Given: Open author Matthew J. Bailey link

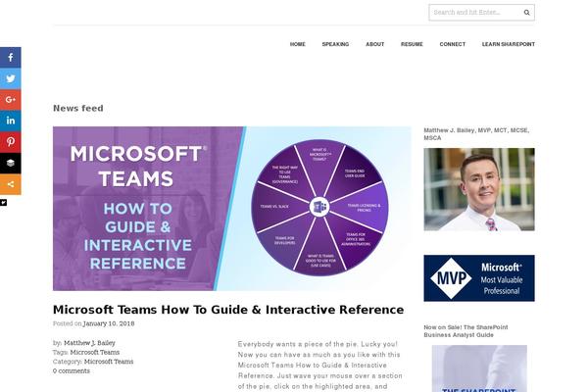Looking at the screenshot, I should click(89, 343).
